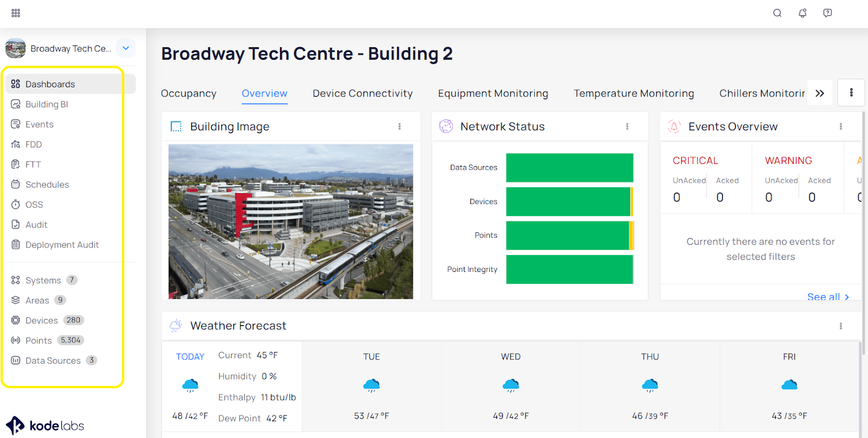Select the TUE forecast card
This screenshot has height=438, width=868.
point(372,386)
